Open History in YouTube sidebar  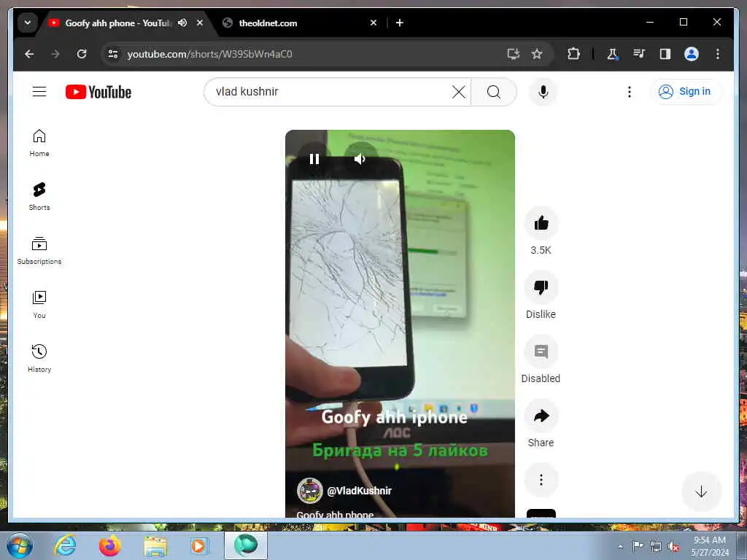click(39, 358)
